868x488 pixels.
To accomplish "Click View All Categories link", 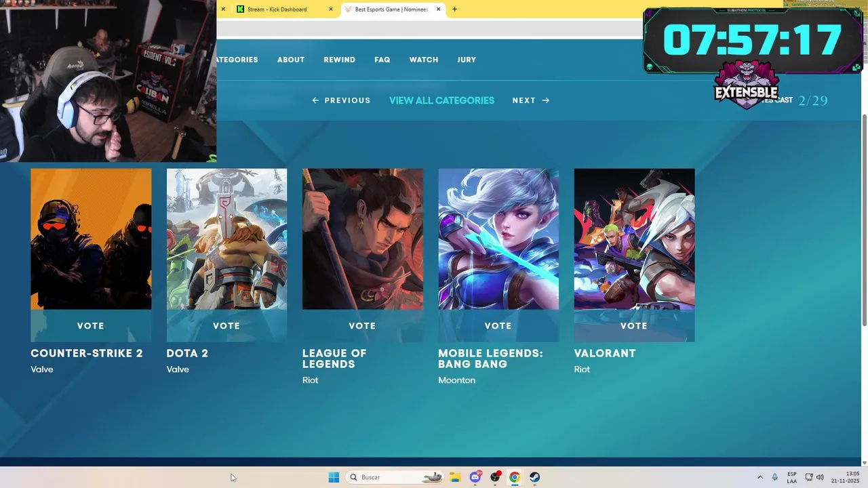I will click(x=441, y=100).
